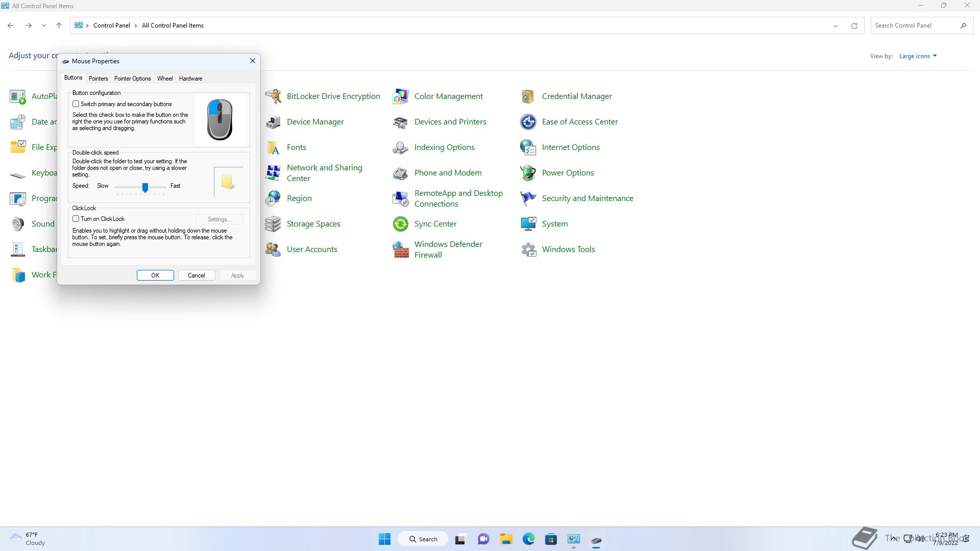Screen dimensions: 980x551
Task: Expand address bar history dropdown arrow
Action: (836, 26)
